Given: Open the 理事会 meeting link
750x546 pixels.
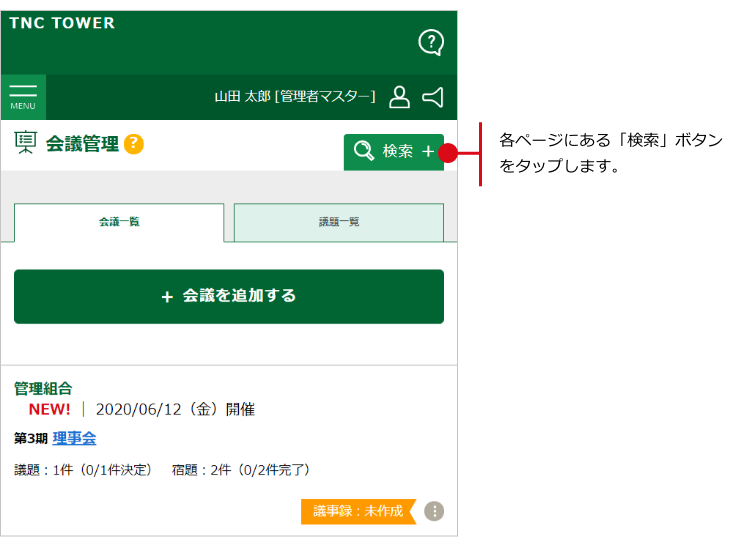Looking at the screenshot, I should 74,438.
